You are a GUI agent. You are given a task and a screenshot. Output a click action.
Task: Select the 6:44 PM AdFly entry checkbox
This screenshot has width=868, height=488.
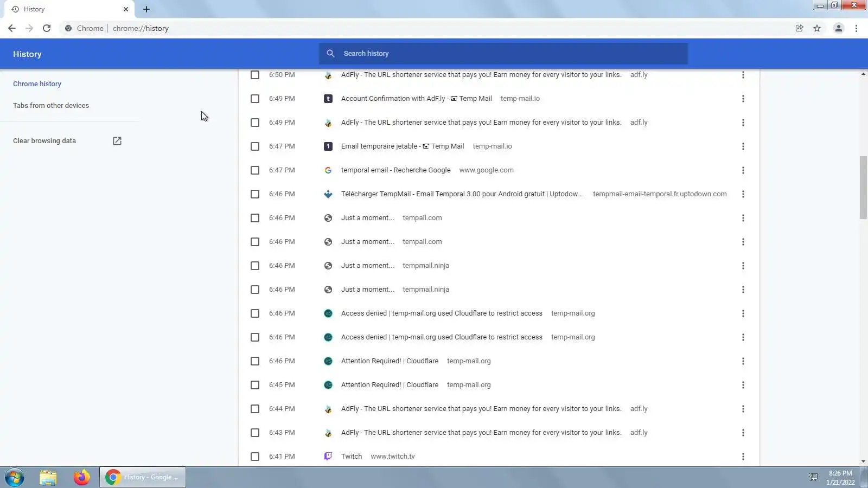point(255,409)
